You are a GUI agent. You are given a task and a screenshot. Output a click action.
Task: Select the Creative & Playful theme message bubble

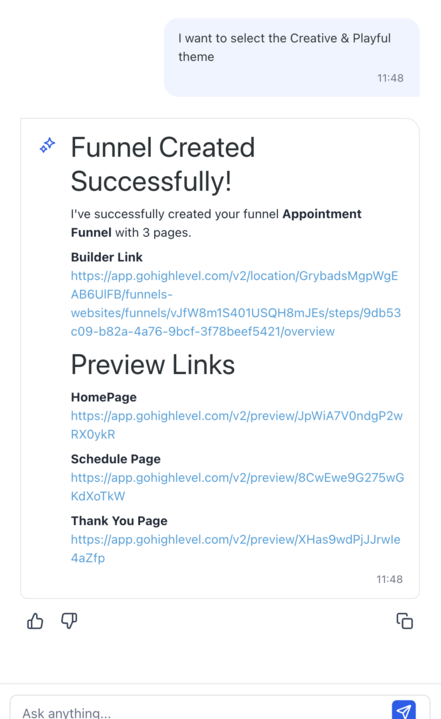[292, 57]
